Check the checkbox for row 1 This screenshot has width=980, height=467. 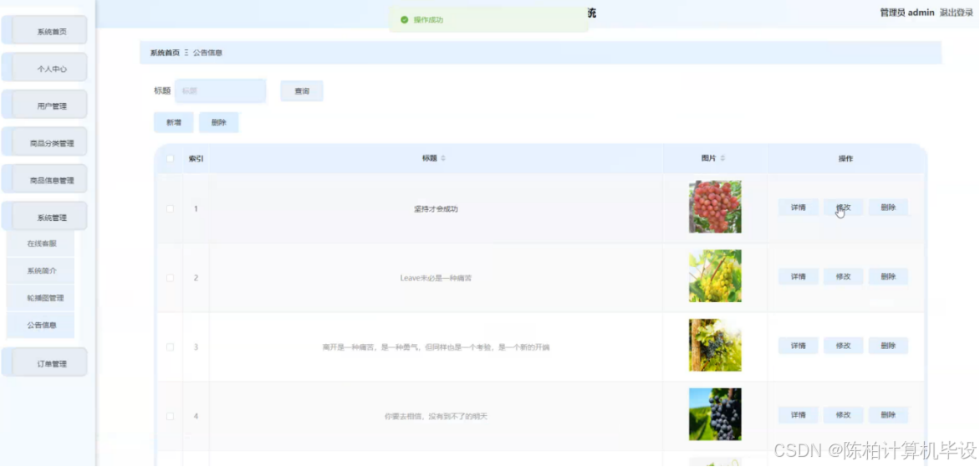(x=170, y=208)
